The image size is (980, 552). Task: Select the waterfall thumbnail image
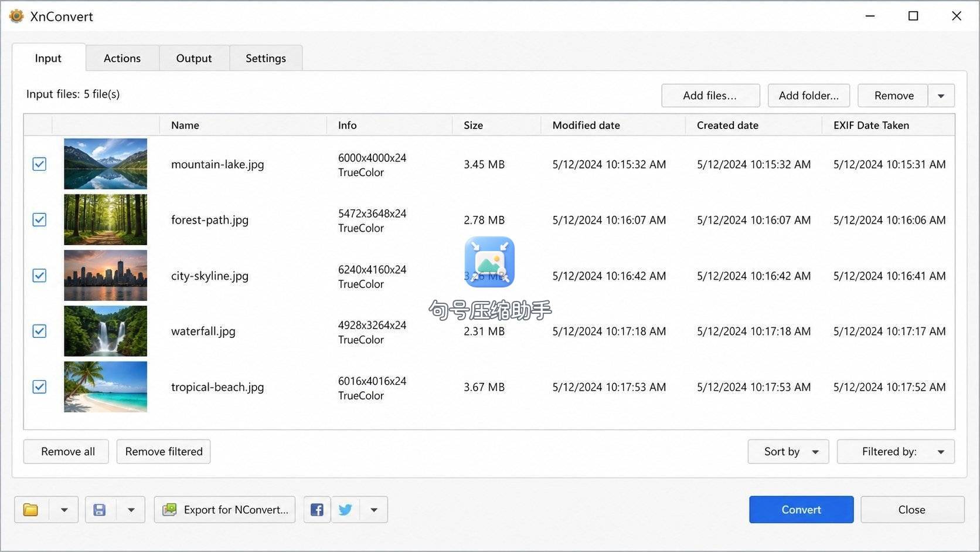(x=106, y=331)
